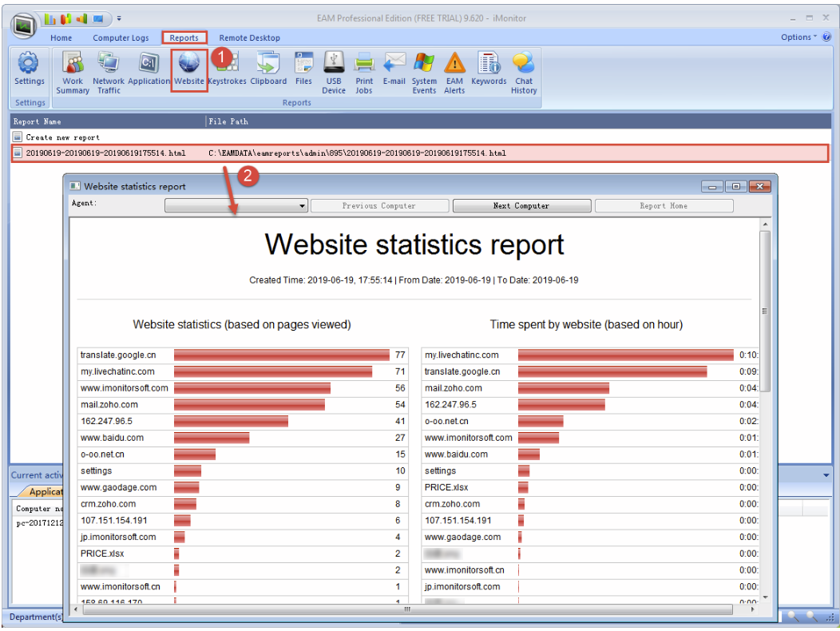
Task: Open the Print Jobs report
Action: pos(364,72)
